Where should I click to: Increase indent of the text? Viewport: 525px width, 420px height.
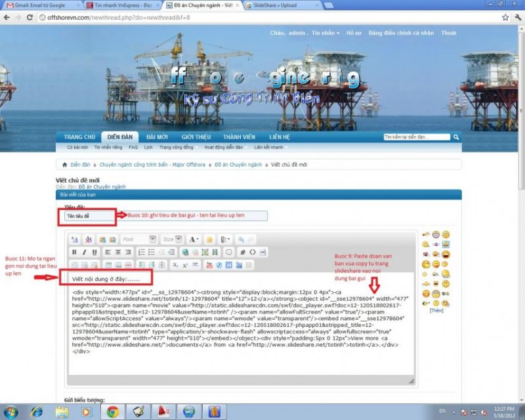[x=172, y=252]
